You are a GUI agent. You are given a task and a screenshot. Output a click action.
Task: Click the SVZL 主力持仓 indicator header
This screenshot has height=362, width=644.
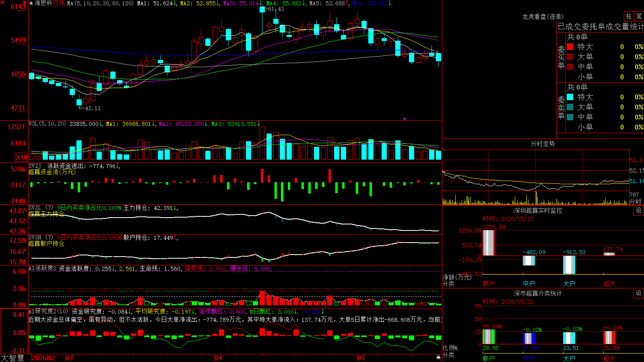click(x=103, y=208)
